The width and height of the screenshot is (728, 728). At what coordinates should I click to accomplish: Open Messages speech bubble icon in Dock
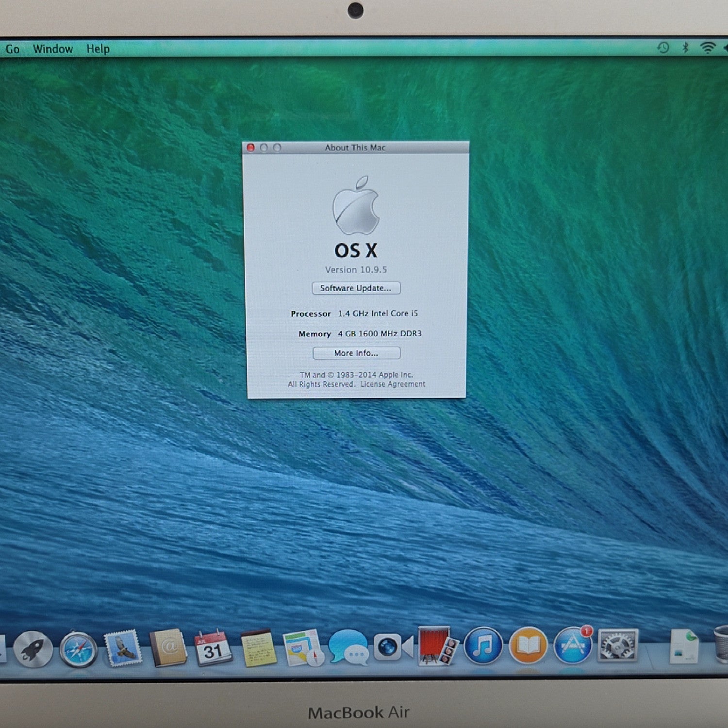(x=348, y=647)
